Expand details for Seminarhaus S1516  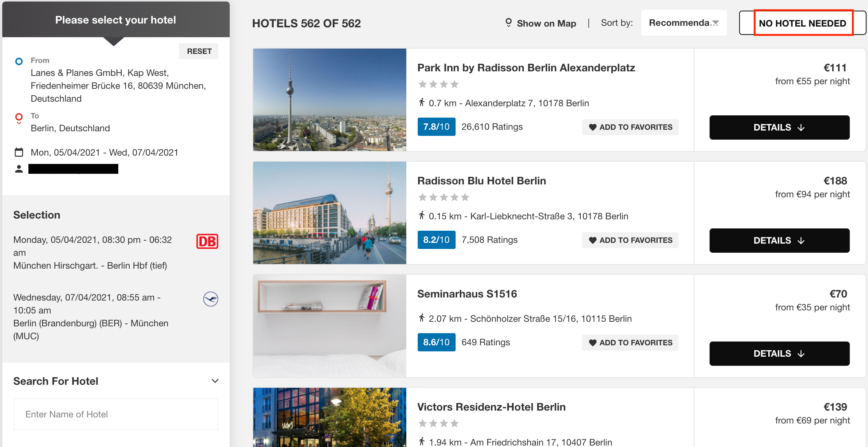779,354
